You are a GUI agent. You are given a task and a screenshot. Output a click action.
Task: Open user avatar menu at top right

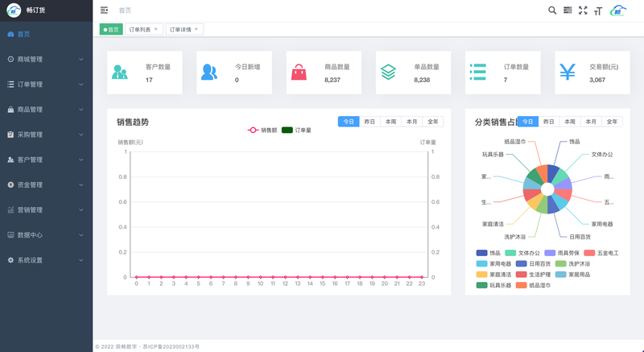(x=618, y=10)
